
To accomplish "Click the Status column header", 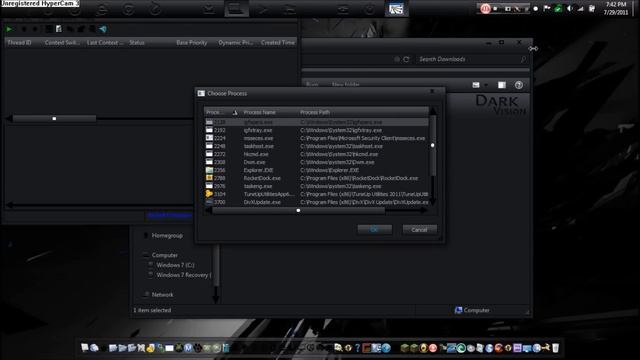I will click(x=137, y=42).
